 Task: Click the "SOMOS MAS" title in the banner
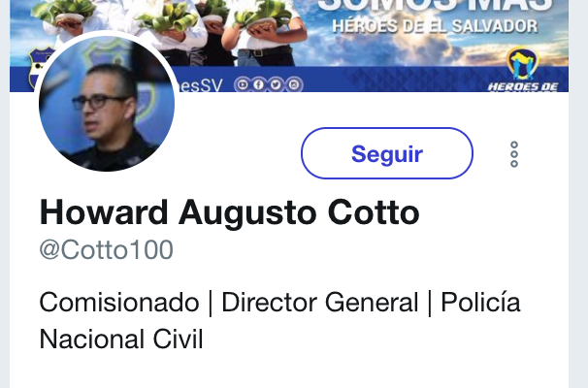point(435,6)
